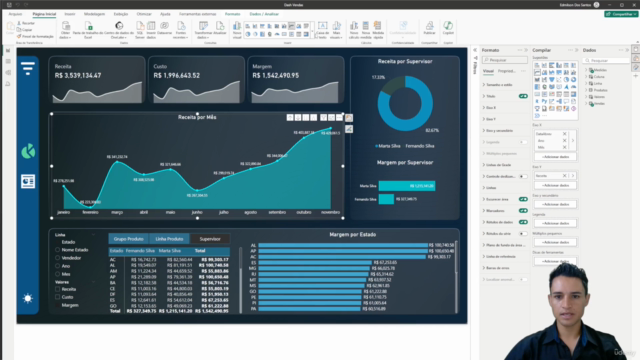Insert a Novo visual from the ribbon

pyautogui.click(x=237, y=30)
